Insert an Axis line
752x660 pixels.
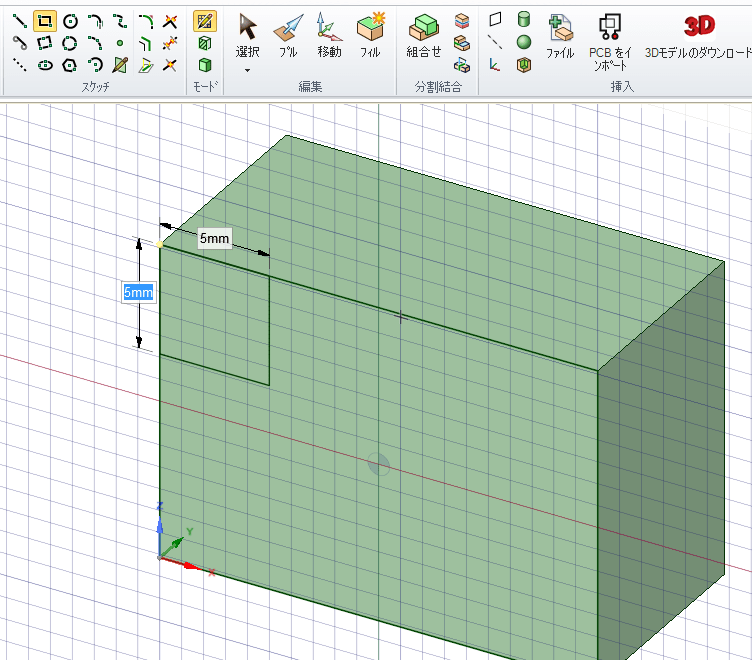pyautogui.click(x=495, y=42)
